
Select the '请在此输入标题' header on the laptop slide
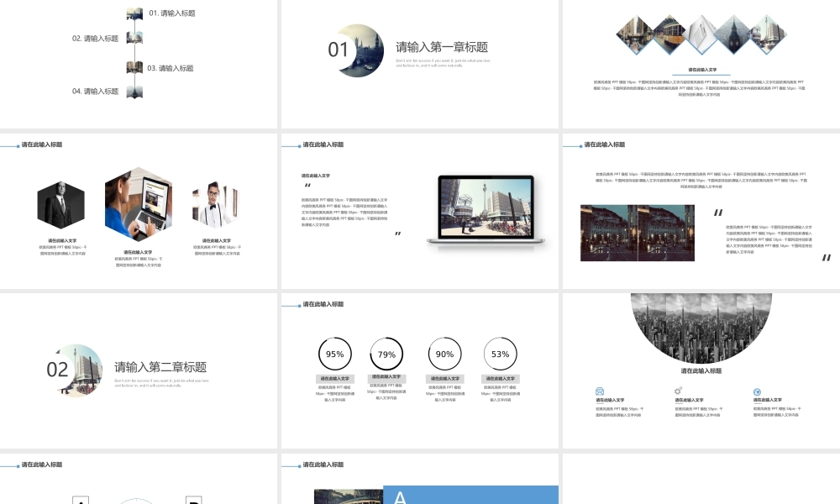tap(323, 144)
